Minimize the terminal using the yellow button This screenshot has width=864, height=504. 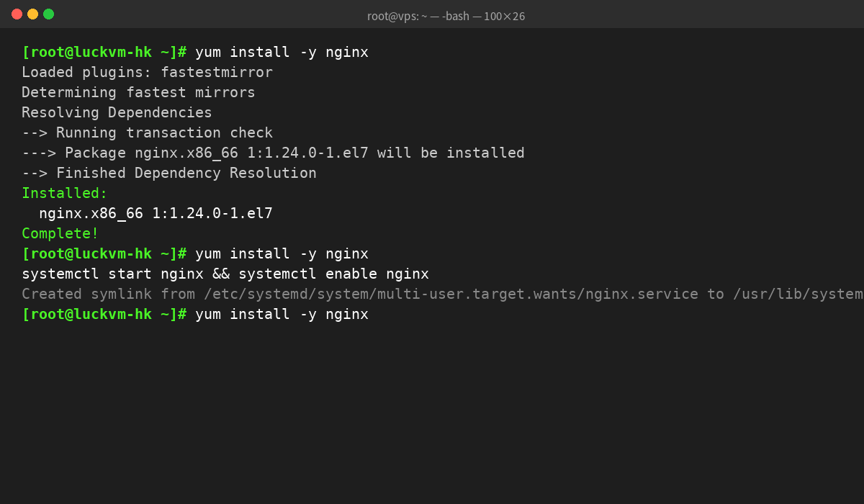click(x=32, y=14)
